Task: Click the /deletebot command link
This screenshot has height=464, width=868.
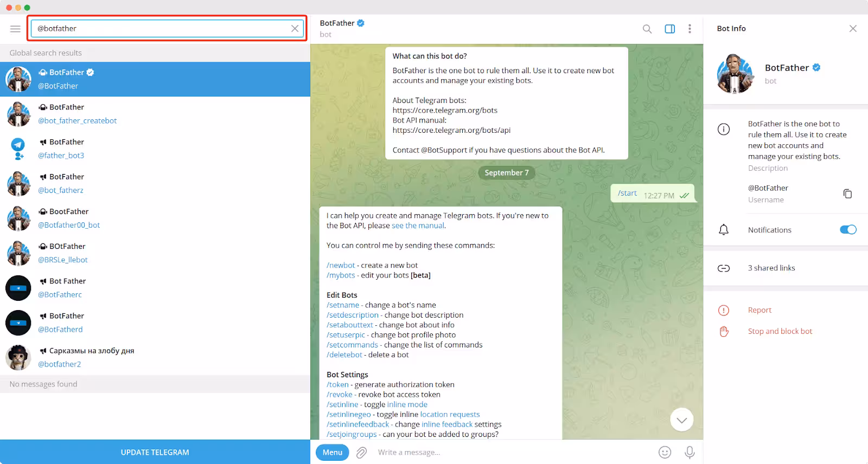Action: (344, 355)
